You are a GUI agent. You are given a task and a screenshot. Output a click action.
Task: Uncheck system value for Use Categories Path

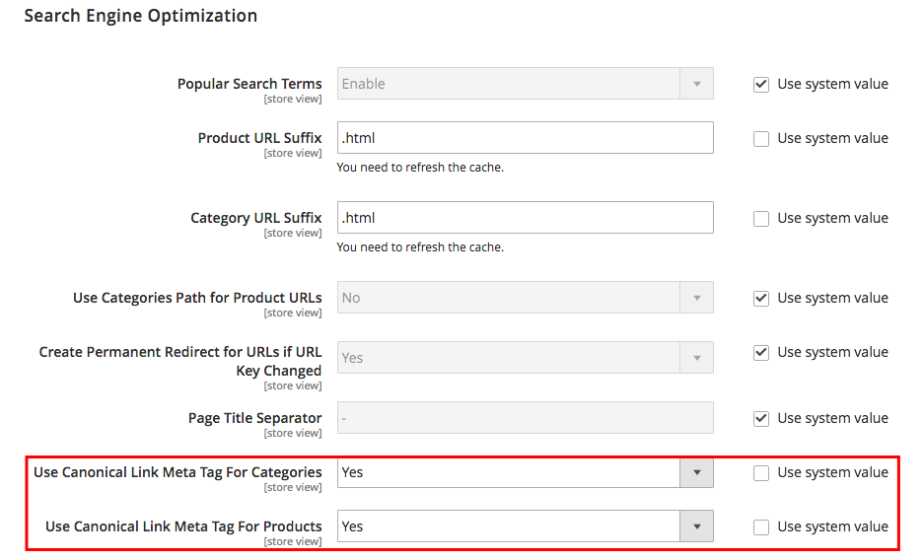point(761,299)
